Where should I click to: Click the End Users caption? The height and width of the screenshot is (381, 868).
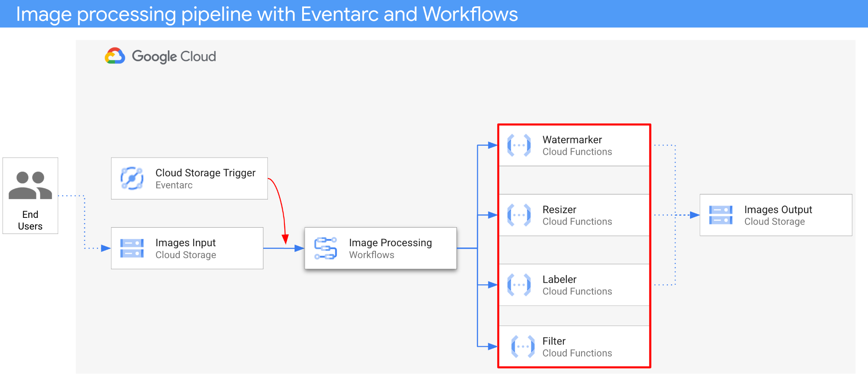30,220
